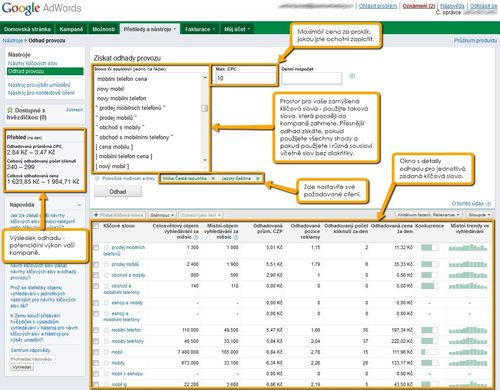Open Oznámení (2) link

419,6
